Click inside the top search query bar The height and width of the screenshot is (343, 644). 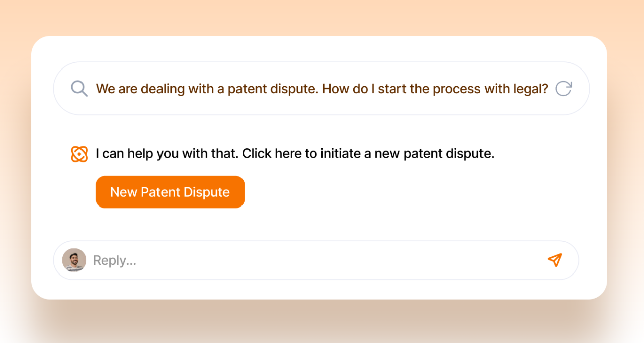tap(321, 89)
